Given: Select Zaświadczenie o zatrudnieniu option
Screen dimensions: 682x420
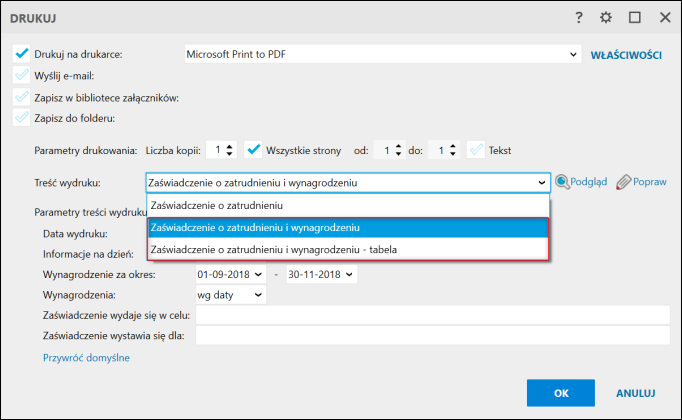Looking at the screenshot, I should (348, 205).
